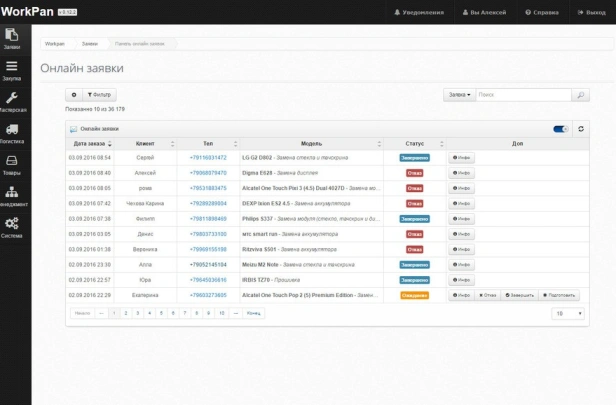616x405 pixels.
Task: Click the magnifier search button
Action: (581, 95)
